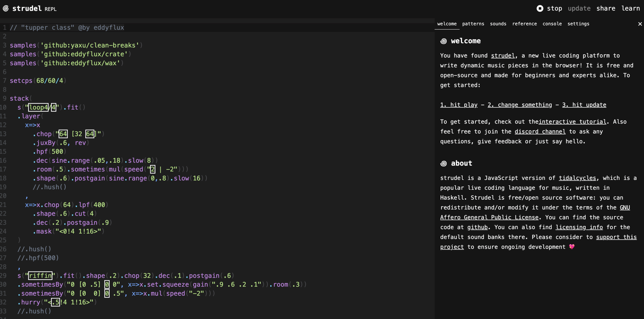The image size is (644, 319).
Task: Click the interactive tutorial link
Action: 572,121
